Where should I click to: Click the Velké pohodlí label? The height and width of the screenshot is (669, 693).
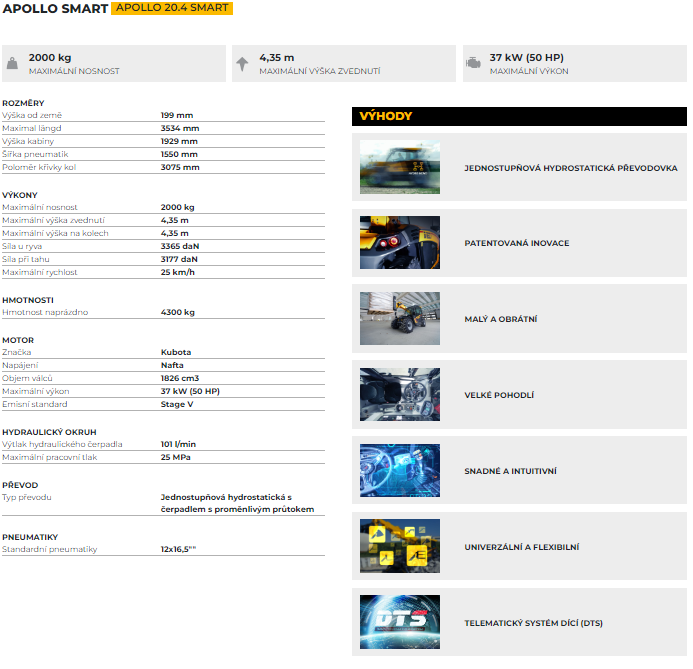coord(499,395)
